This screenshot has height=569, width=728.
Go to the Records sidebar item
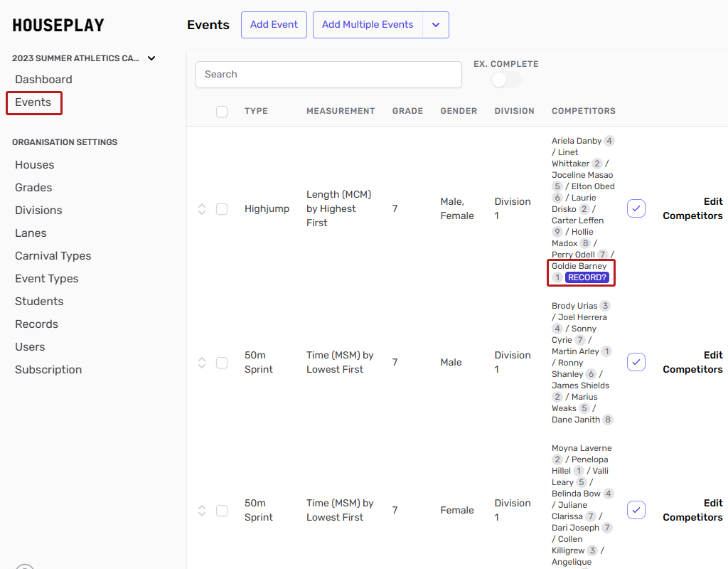pos(36,324)
